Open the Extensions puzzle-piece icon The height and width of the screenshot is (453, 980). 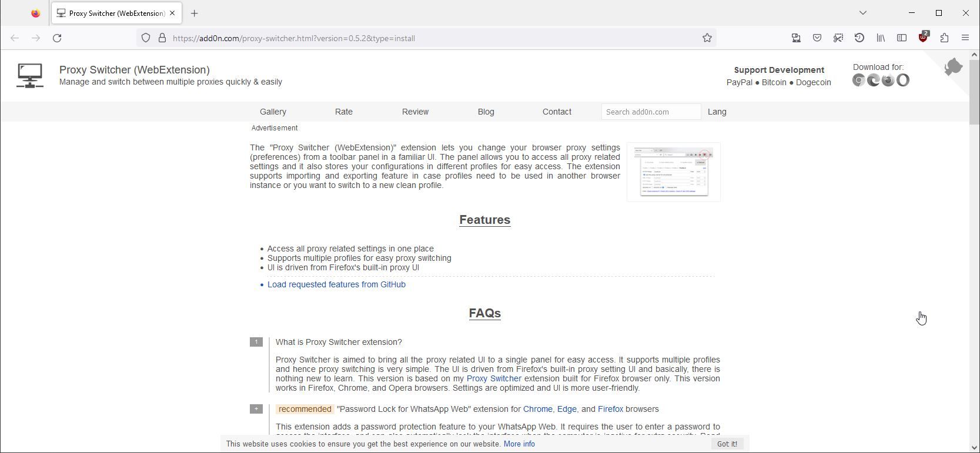(944, 38)
